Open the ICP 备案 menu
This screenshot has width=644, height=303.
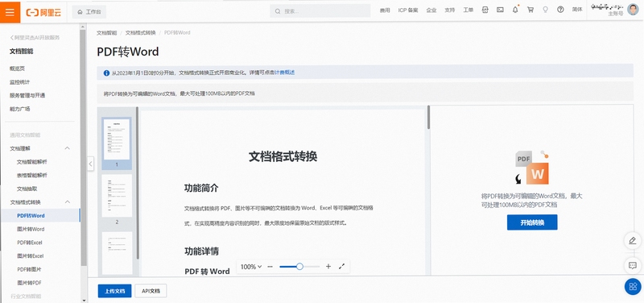tap(408, 10)
